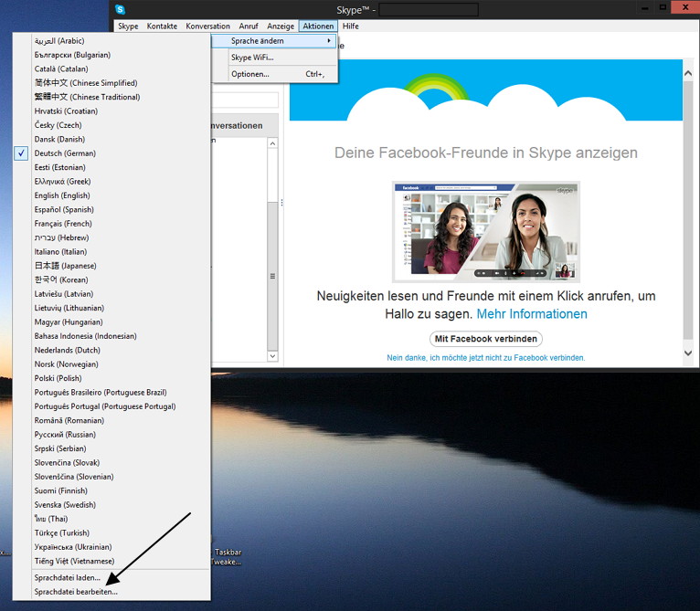Click the Mit Facebook verbinden button

point(486,339)
